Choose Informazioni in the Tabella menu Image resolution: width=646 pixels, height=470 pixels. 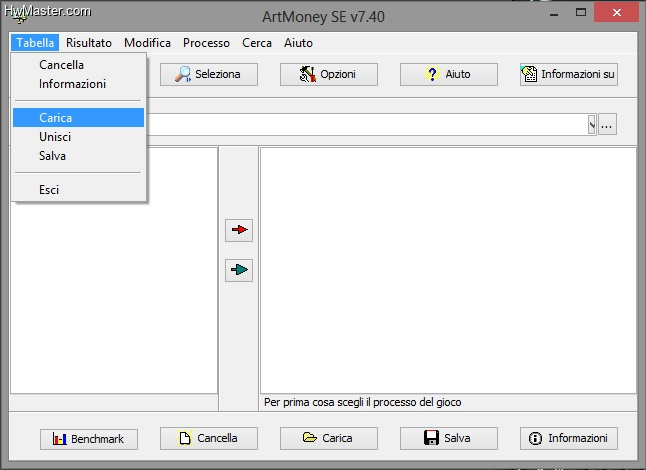pyautogui.click(x=78, y=84)
